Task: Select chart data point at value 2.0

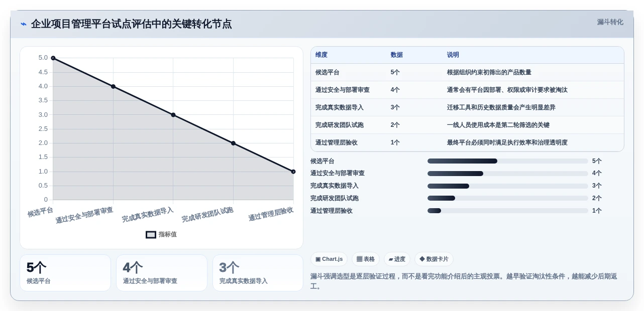Action: 233,143
